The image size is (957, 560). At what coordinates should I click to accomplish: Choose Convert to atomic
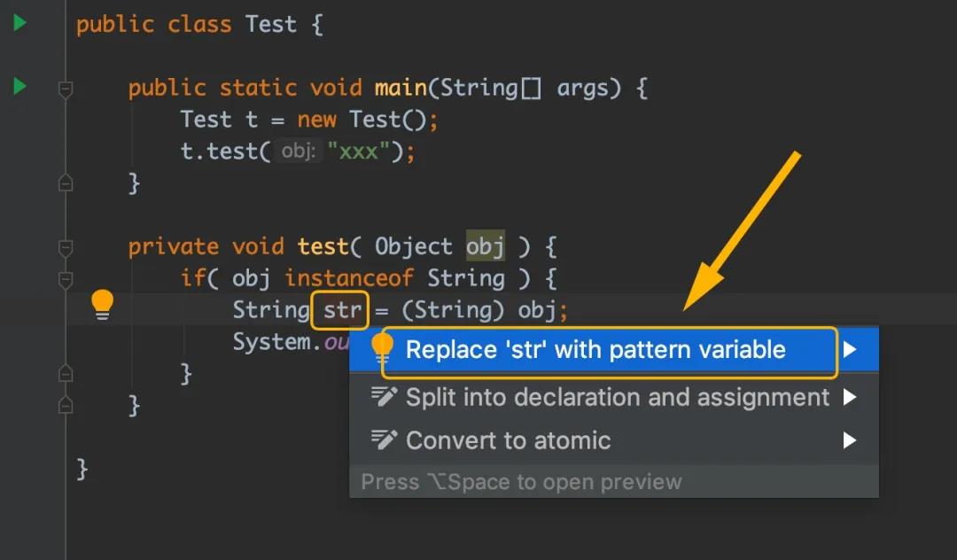point(614,440)
